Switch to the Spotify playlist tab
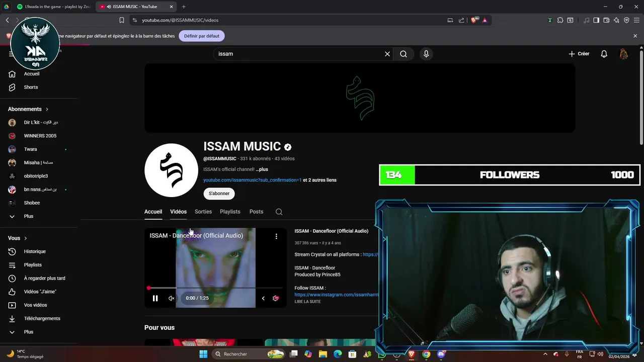The height and width of the screenshot is (362, 644). [x=53, y=7]
